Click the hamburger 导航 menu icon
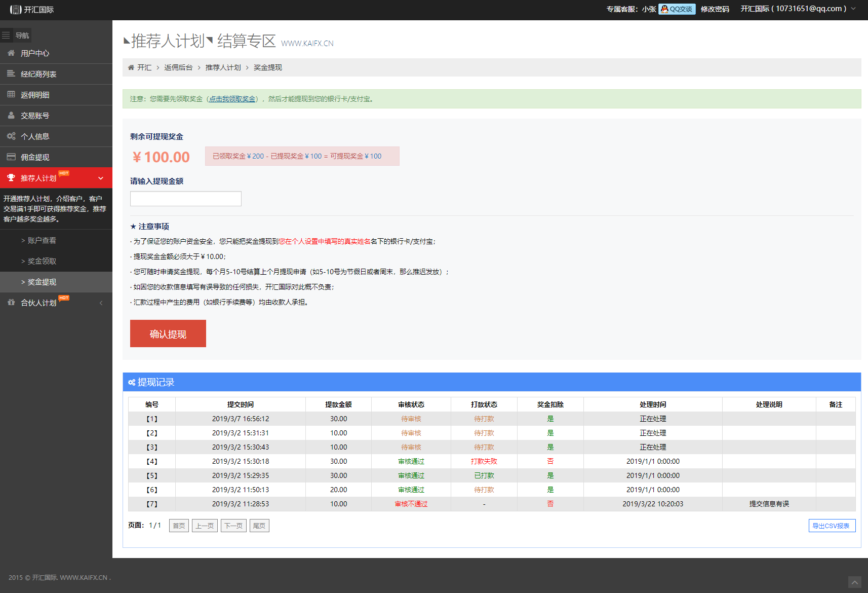 pos(6,35)
